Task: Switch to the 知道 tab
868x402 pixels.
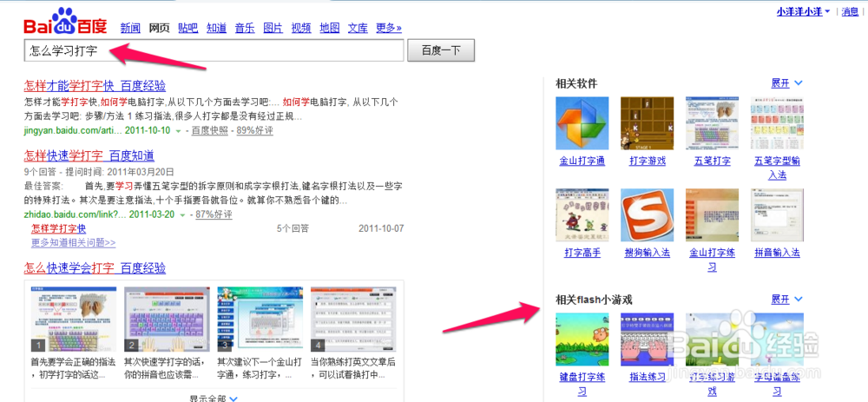Action: pos(216,28)
